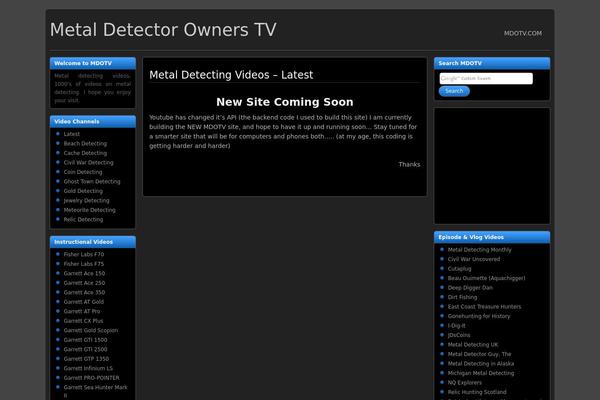Open NQ Explorers episodes
The width and height of the screenshot is (600, 400).
(465, 383)
